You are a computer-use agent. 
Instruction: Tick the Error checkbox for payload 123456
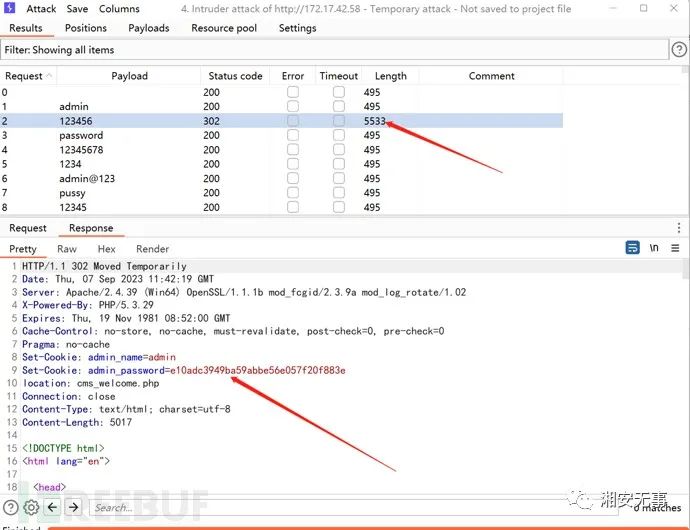click(x=292, y=121)
